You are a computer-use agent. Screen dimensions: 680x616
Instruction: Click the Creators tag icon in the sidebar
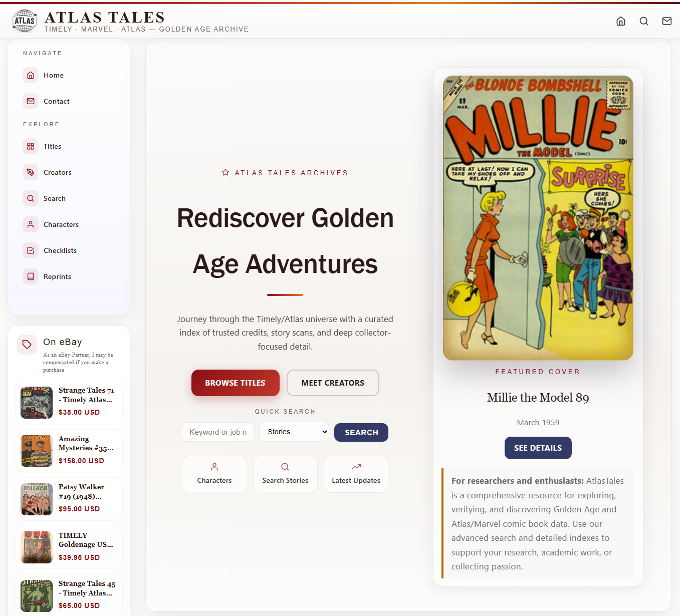coord(31,172)
